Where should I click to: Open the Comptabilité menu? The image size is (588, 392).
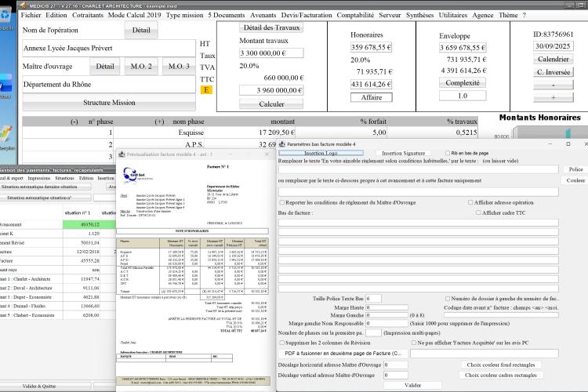coord(355,16)
